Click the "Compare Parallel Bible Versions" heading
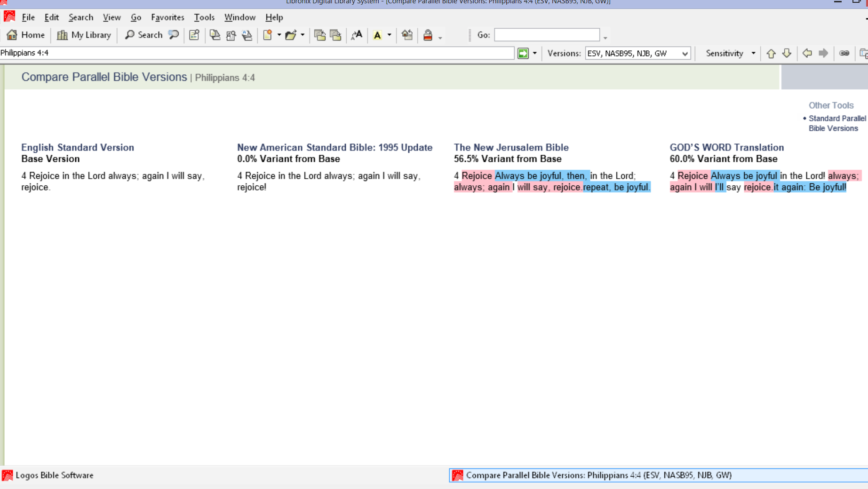868x489 pixels. click(104, 77)
